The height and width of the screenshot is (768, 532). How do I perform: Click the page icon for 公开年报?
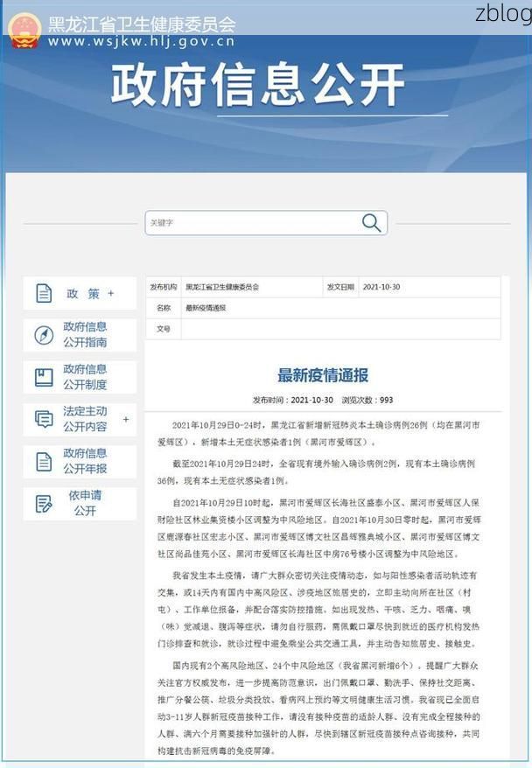click(44, 462)
